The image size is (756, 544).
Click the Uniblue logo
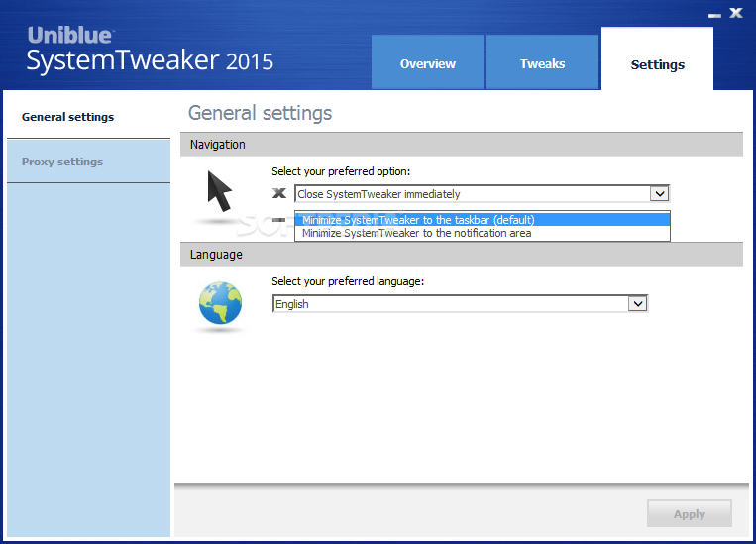tap(70, 36)
